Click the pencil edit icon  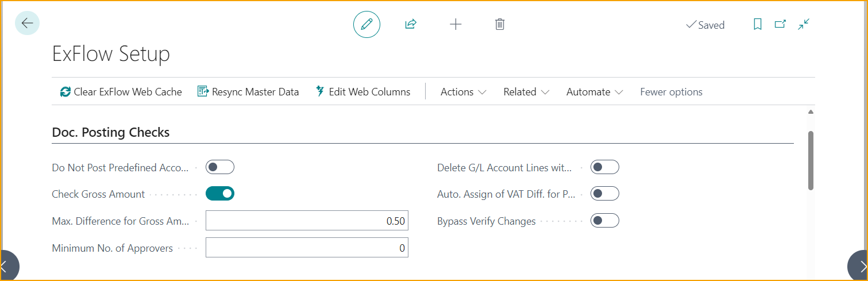click(x=367, y=24)
